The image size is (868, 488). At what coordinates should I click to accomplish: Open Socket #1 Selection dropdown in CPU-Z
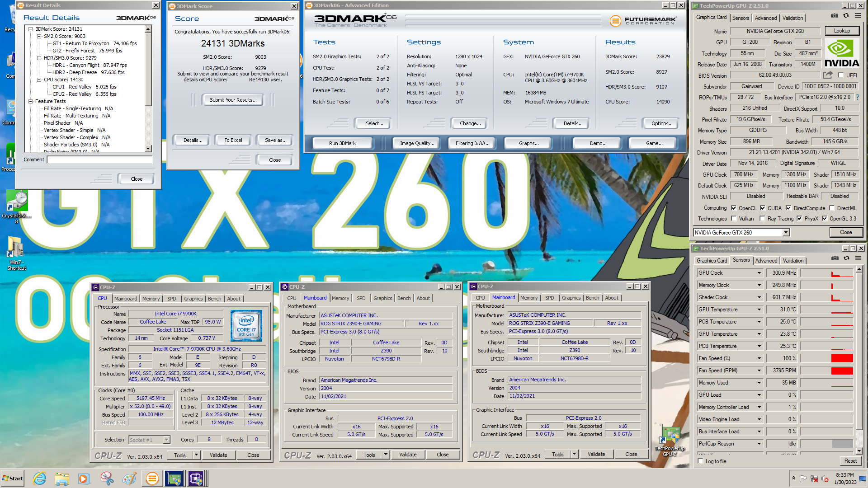166,440
